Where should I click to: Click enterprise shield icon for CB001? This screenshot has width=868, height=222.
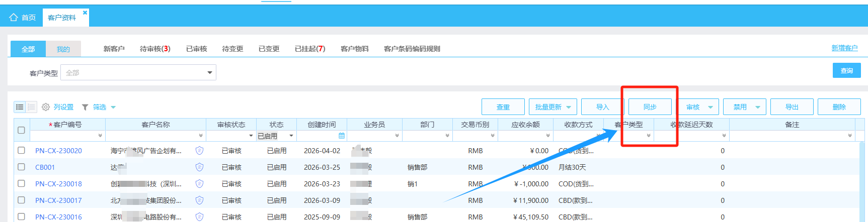pos(199,167)
